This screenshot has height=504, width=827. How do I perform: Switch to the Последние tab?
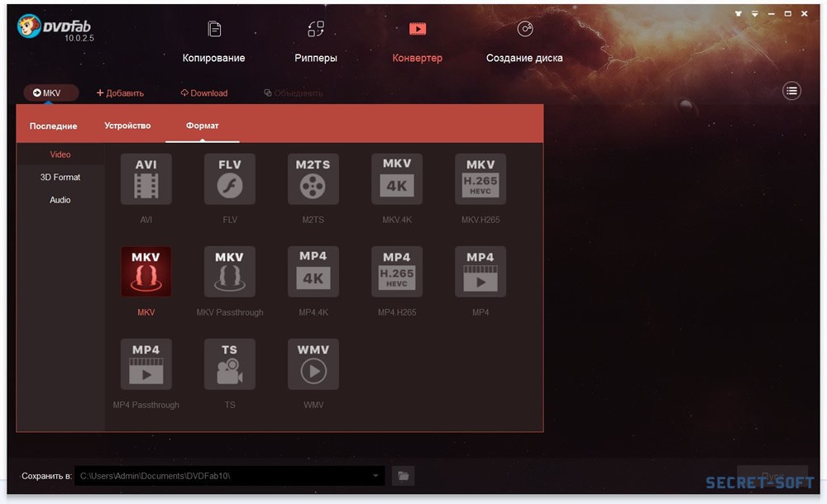[x=53, y=126]
